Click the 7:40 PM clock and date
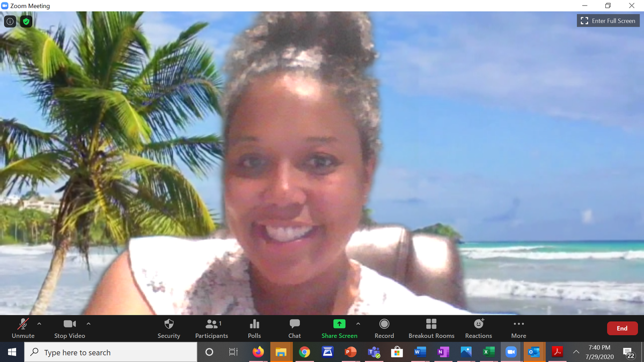This screenshot has height=362, width=644. click(599, 352)
